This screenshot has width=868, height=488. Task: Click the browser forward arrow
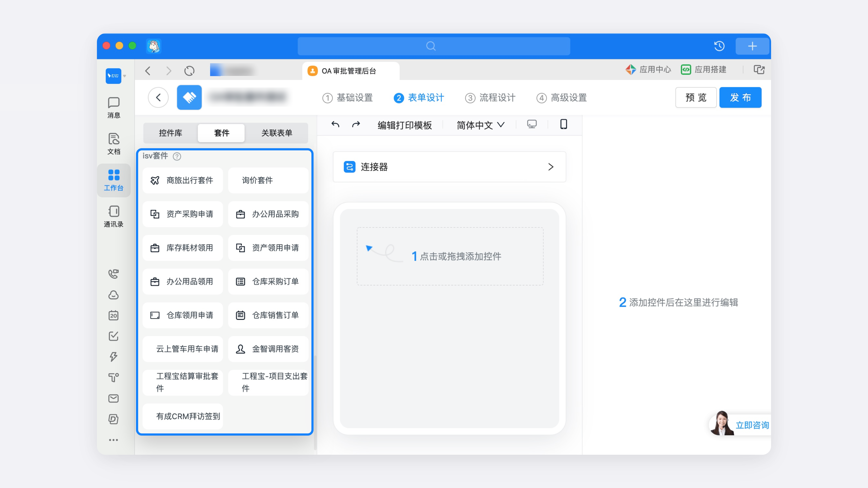[x=169, y=71]
